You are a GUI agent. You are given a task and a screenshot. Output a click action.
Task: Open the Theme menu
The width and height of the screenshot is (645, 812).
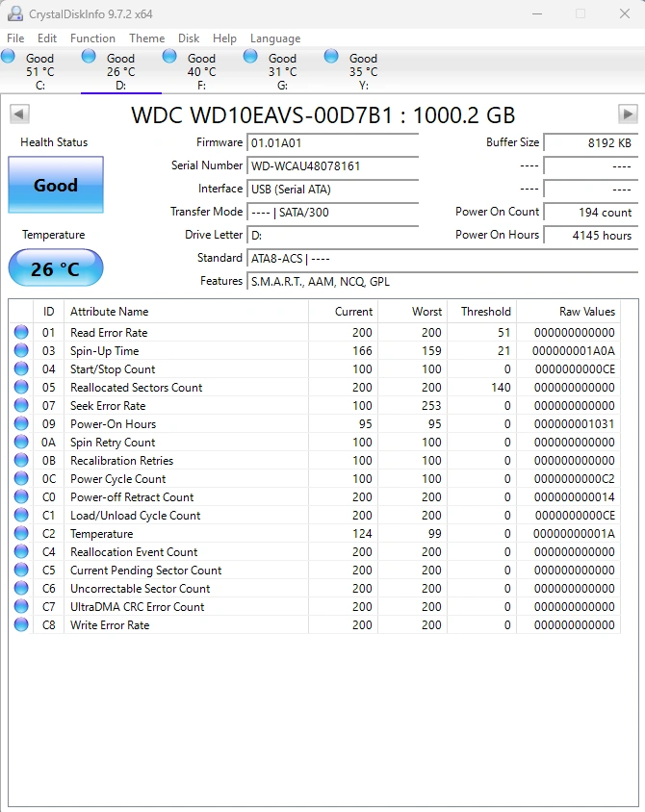[x=147, y=38]
